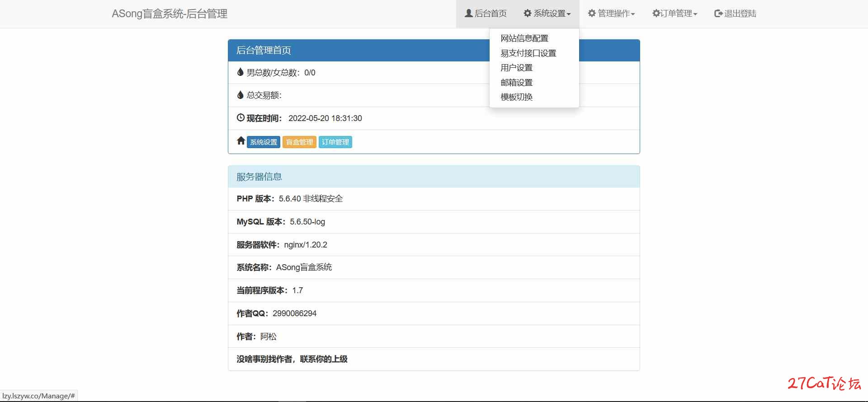The image size is (868, 402).
Task: Click the gear icon of 系统设置
Action: point(527,13)
